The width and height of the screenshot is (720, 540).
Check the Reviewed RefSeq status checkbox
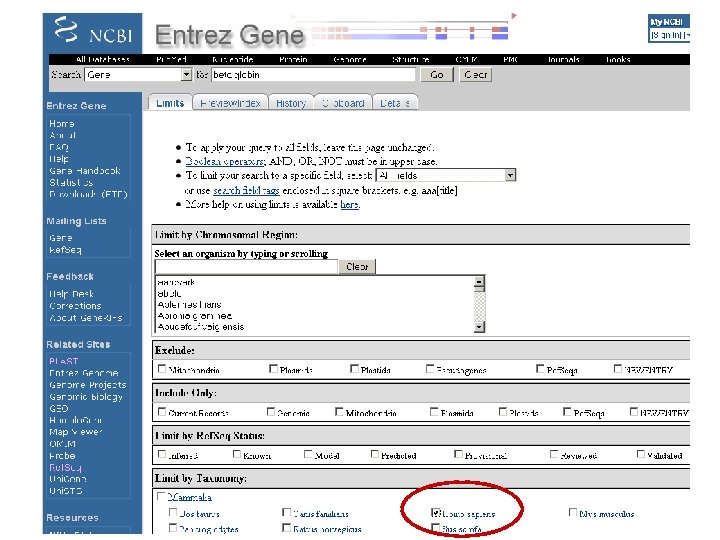pos(554,454)
